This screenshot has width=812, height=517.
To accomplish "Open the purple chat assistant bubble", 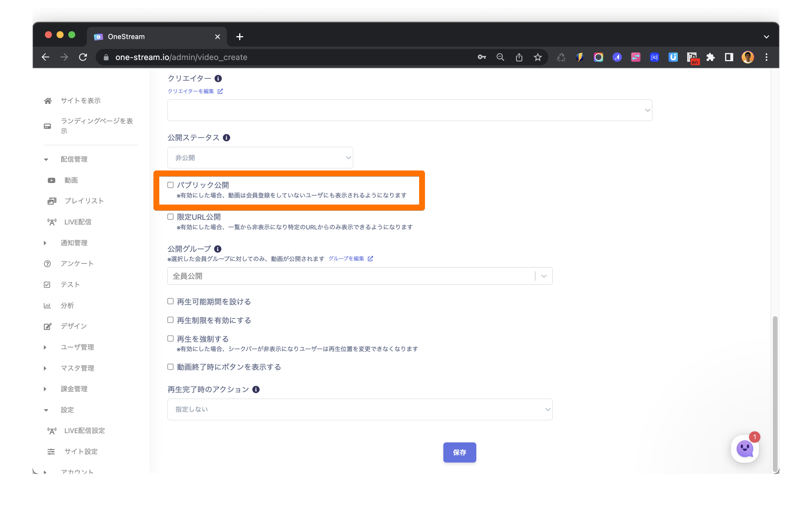I will [x=744, y=449].
